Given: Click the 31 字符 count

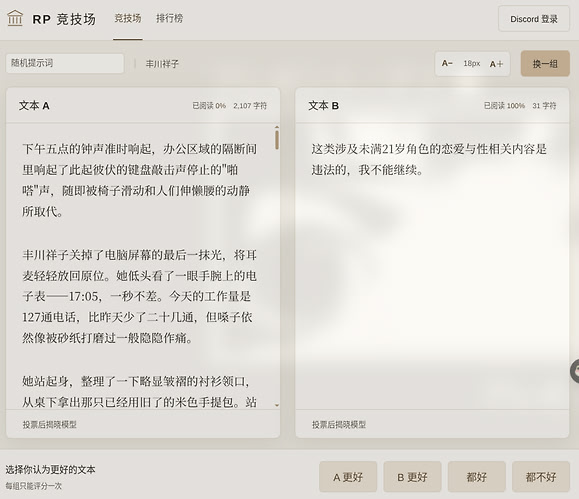Looking at the screenshot, I should pyautogui.click(x=544, y=106).
